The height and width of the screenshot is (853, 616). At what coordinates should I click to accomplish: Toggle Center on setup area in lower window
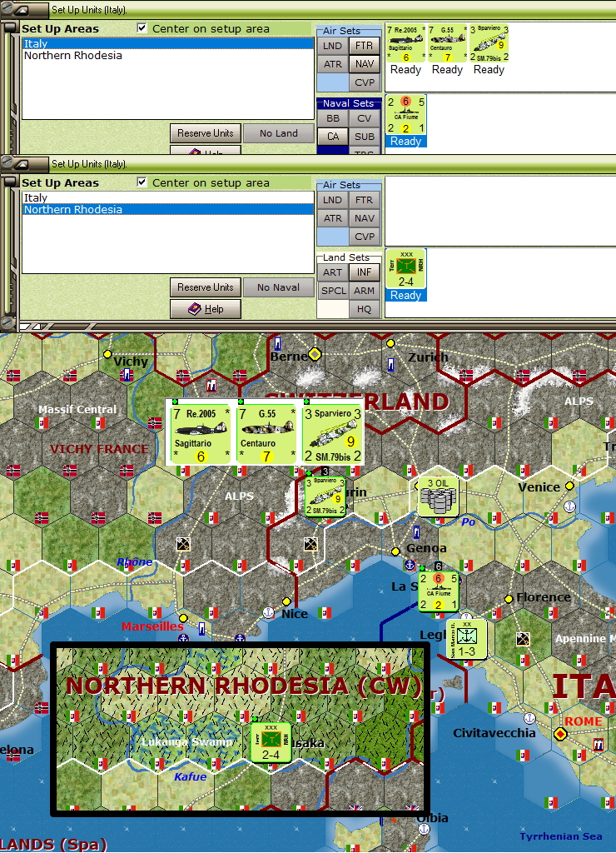pos(142,182)
